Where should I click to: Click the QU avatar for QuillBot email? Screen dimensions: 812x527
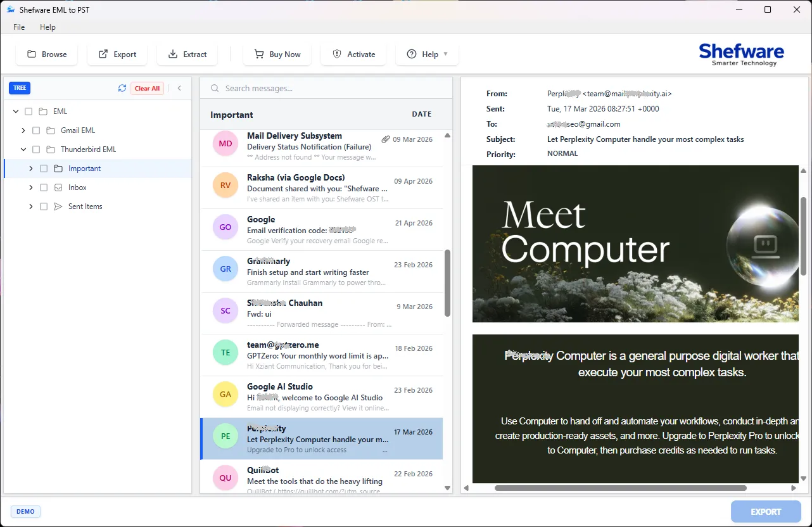225,478
